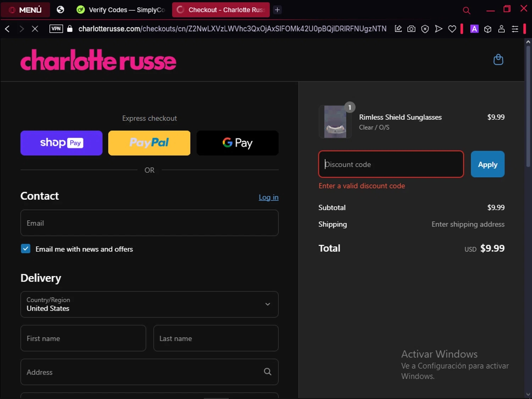Click the First name field

tap(83, 338)
